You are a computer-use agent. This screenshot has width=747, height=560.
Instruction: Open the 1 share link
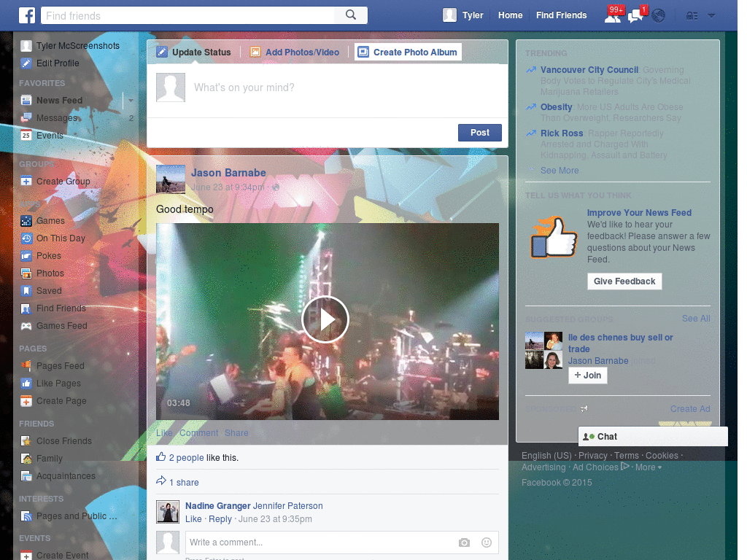tap(184, 483)
